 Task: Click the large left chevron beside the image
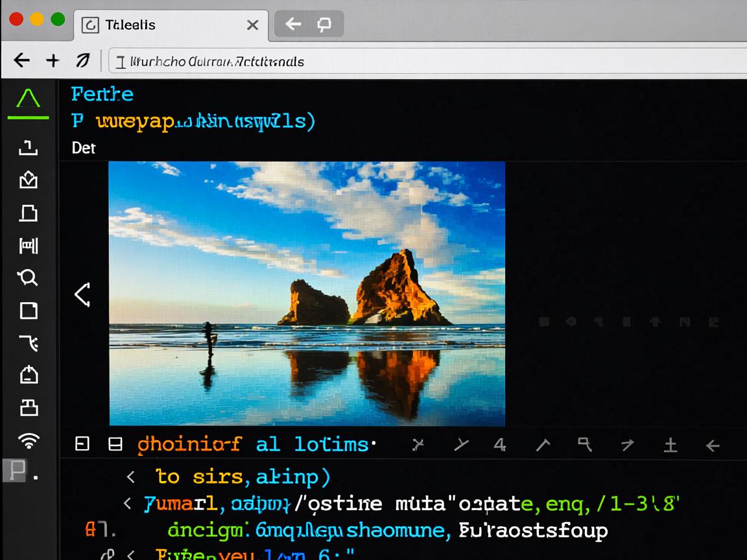82,295
